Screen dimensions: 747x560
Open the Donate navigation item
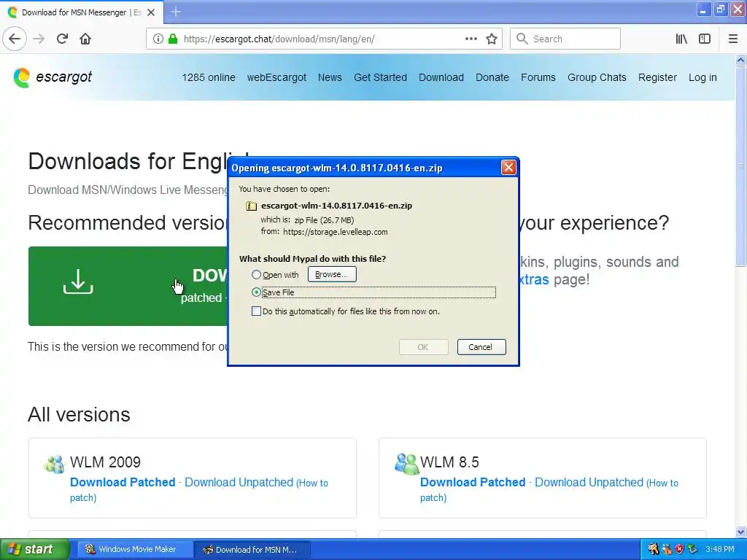(x=492, y=77)
